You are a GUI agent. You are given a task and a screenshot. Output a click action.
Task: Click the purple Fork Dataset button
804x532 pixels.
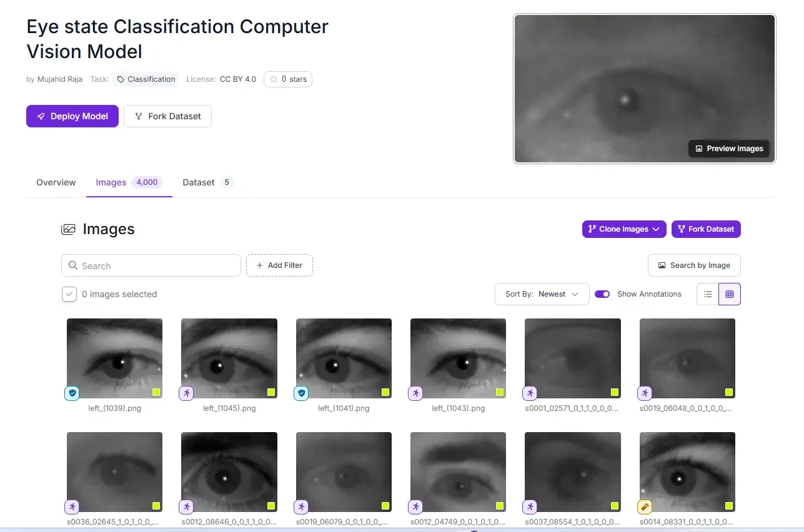coord(706,229)
